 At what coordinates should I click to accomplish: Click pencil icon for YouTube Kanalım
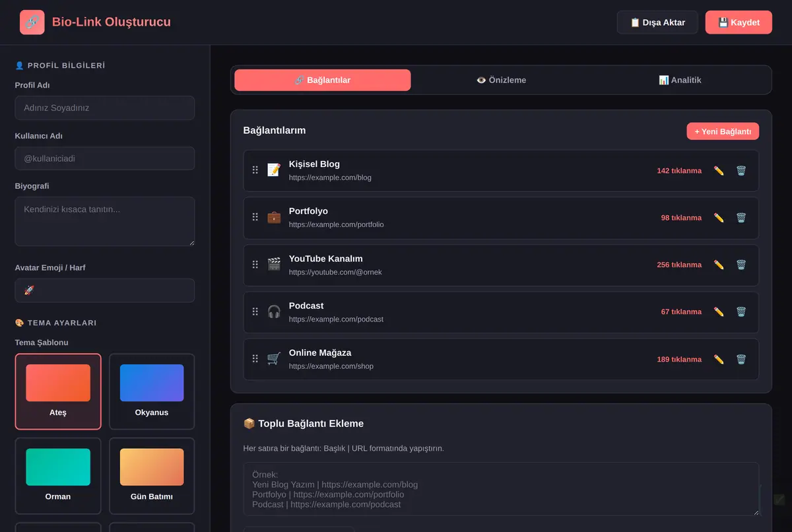(719, 265)
